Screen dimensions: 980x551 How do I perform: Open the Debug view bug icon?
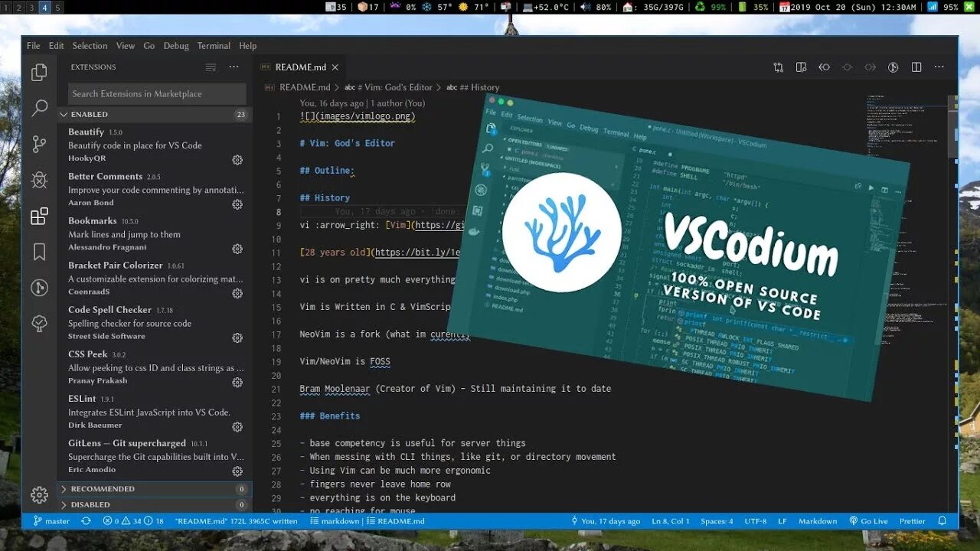click(39, 181)
